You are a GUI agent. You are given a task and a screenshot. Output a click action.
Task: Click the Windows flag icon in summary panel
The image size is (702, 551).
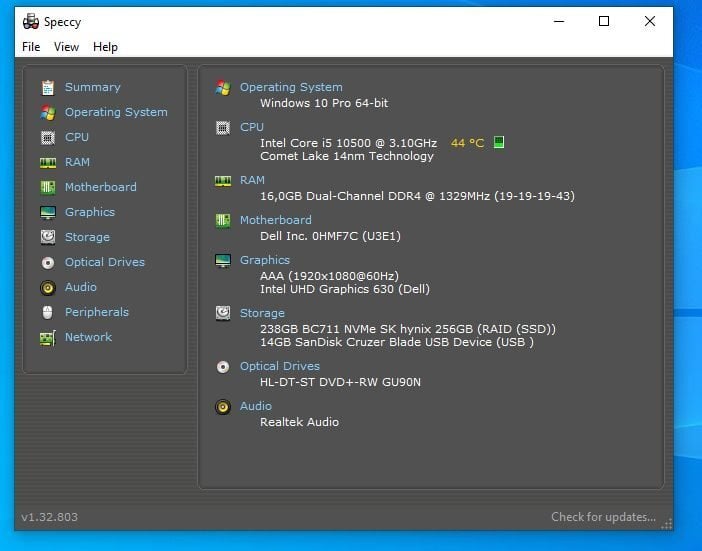(223, 88)
